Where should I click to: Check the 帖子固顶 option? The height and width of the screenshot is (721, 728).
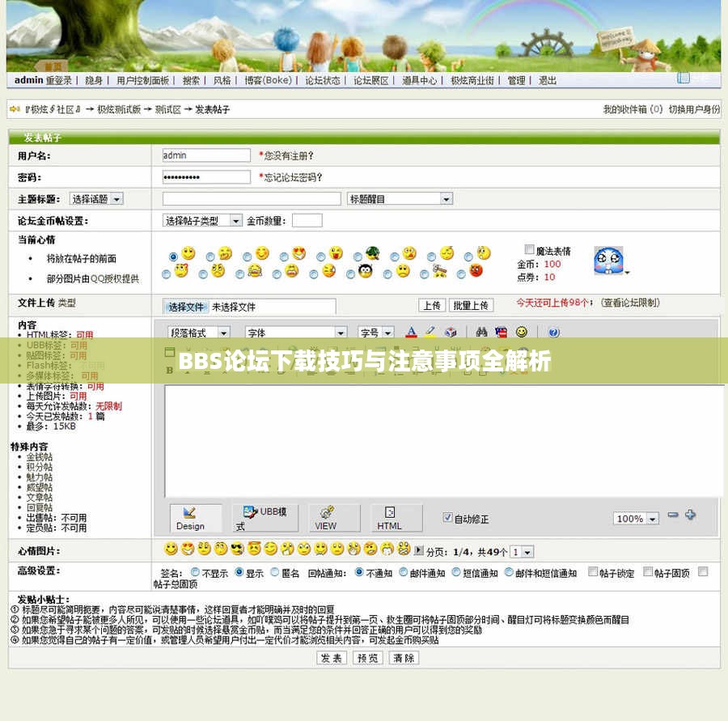648,571
